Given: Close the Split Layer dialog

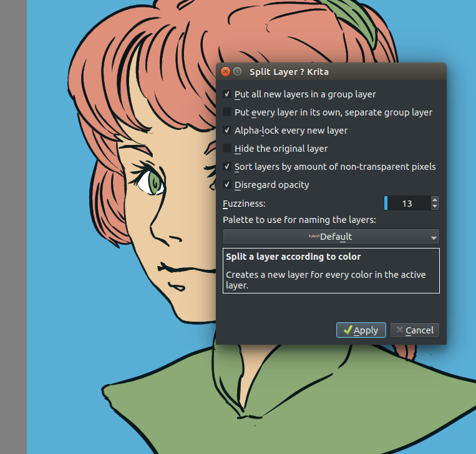Looking at the screenshot, I should coord(225,72).
